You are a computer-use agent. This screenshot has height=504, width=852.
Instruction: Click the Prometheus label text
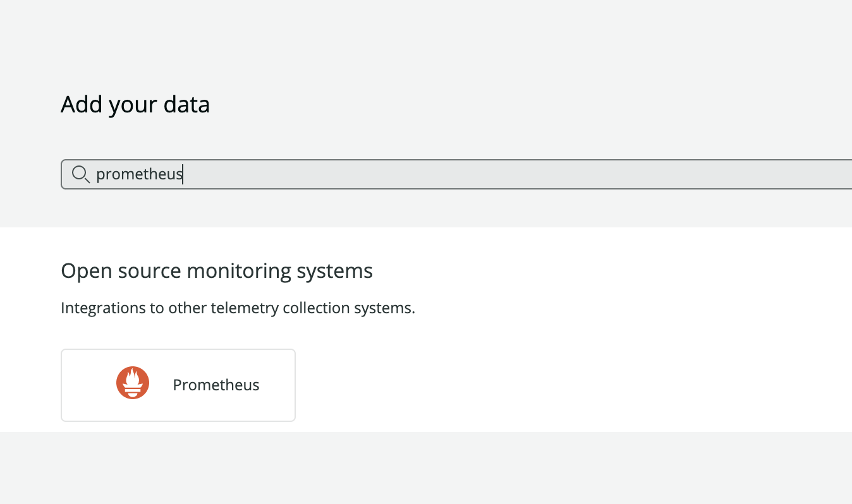[216, 385]
